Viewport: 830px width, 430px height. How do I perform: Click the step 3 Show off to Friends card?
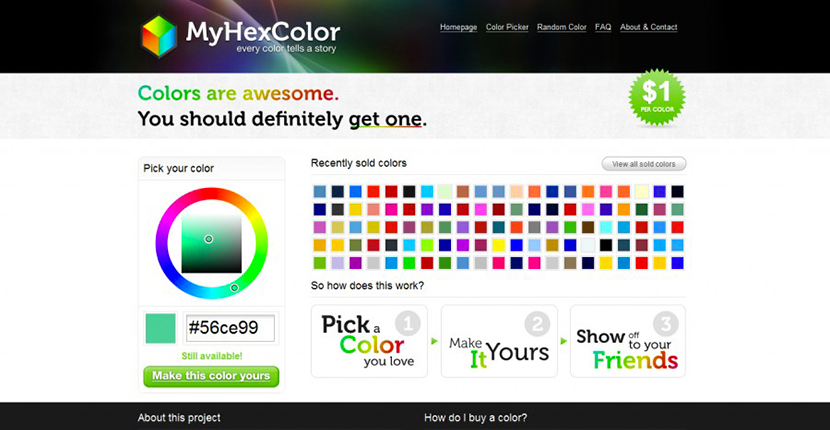point(628,341)
